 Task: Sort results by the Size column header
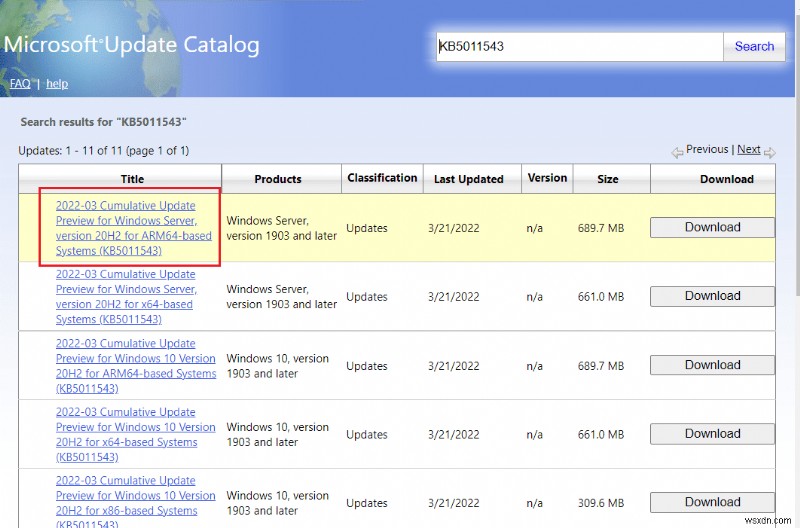click(608, 179)
